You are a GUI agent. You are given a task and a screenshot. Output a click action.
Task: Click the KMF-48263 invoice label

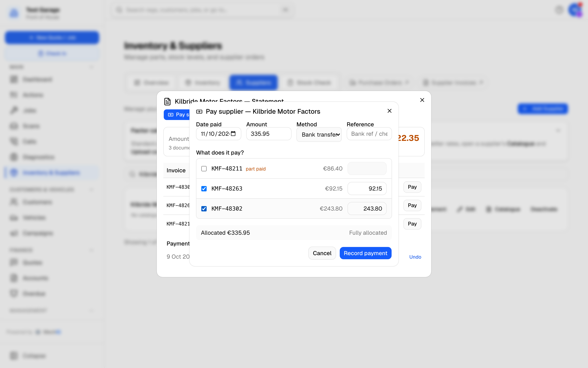coord(227,189)
